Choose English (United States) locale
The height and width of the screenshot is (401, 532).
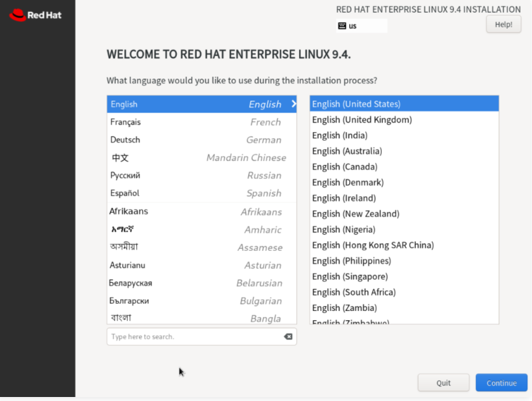(404, 104)
